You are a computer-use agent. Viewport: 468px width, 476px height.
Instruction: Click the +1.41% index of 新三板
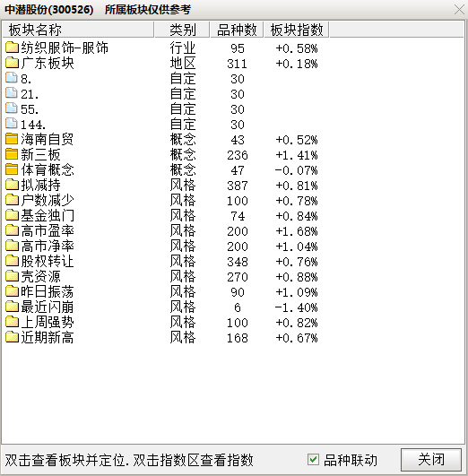pyautogui.click(x=297, y=155)
